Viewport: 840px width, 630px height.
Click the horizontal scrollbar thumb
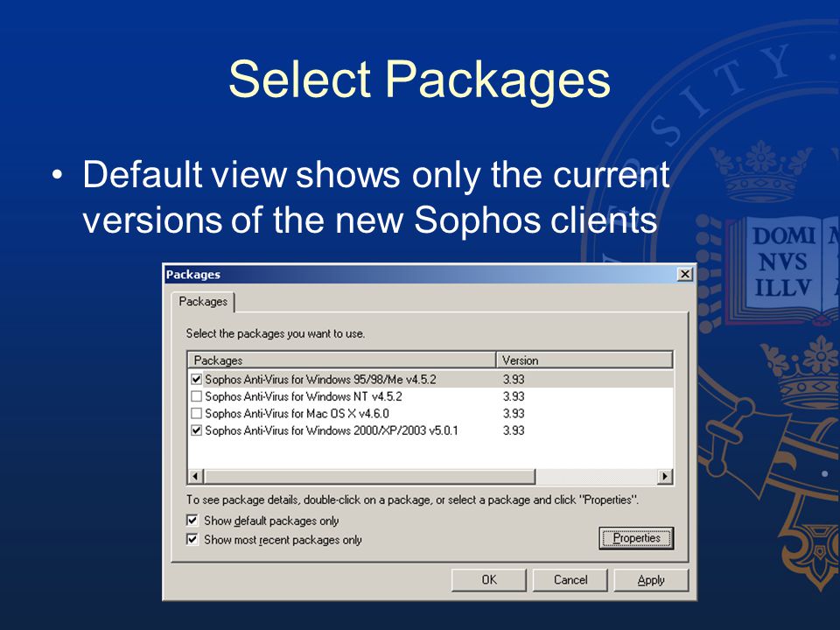point(369,476)
